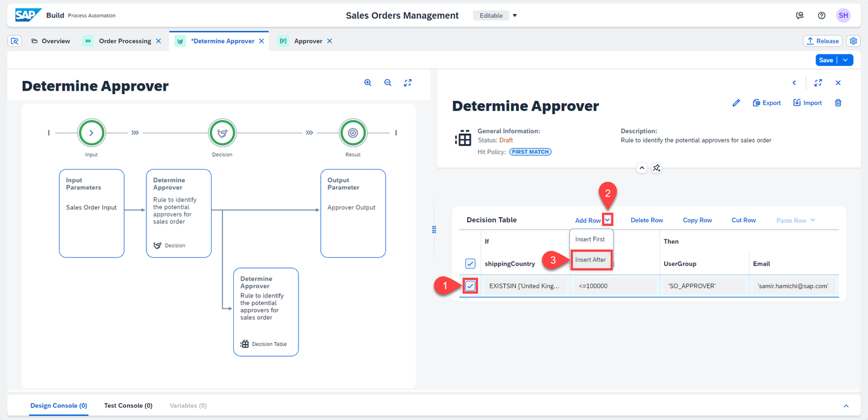
Task: Click the samir.hamichi@sap.com Email cell
Action: [x=793, y=286]
